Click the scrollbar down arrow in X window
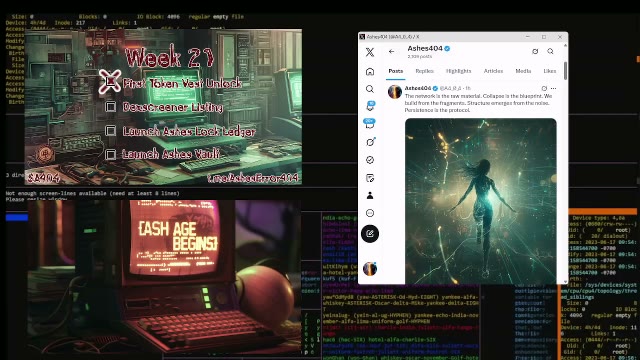This screenshot has width=640, height=360. (565, 282)
